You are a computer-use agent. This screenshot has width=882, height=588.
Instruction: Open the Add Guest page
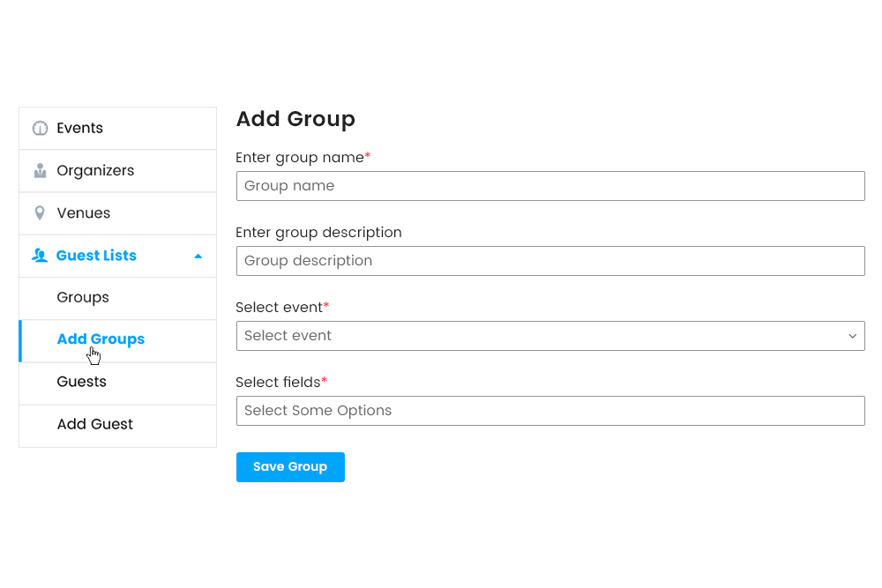[94, 424]
